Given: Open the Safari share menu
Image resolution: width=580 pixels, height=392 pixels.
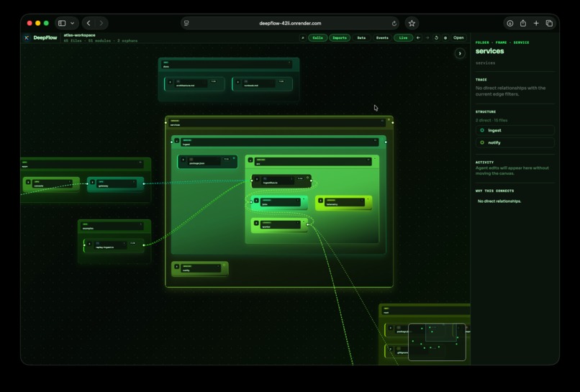Looking at the screenshot, I should (x=523, y=23).
